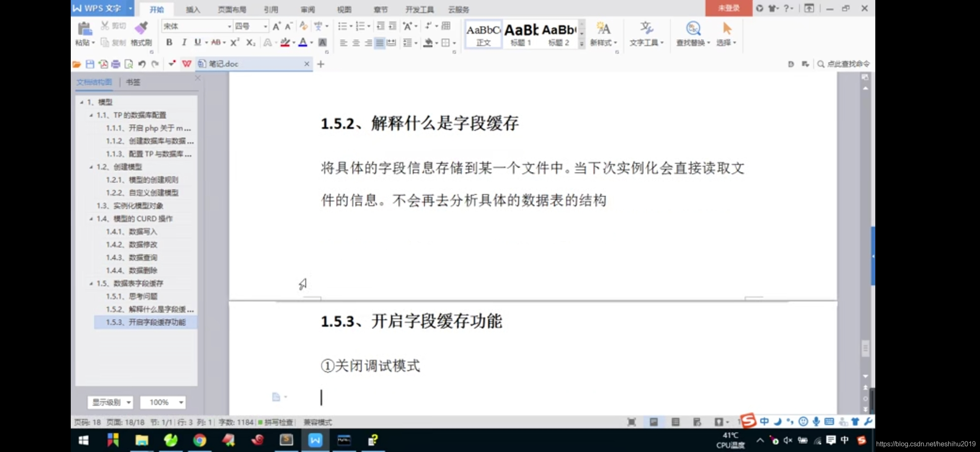The image size is (980, 452).
Task: Open the numbered list dropdown arrow
Action: click(x=369, y=26)
